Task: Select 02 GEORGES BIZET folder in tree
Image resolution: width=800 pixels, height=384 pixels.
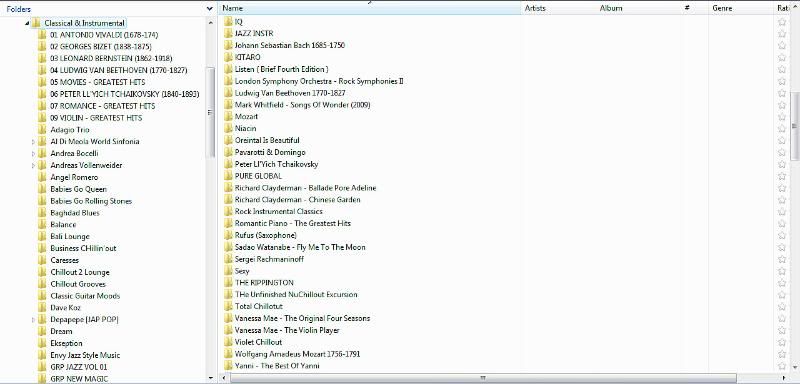Action: point(101,47)
